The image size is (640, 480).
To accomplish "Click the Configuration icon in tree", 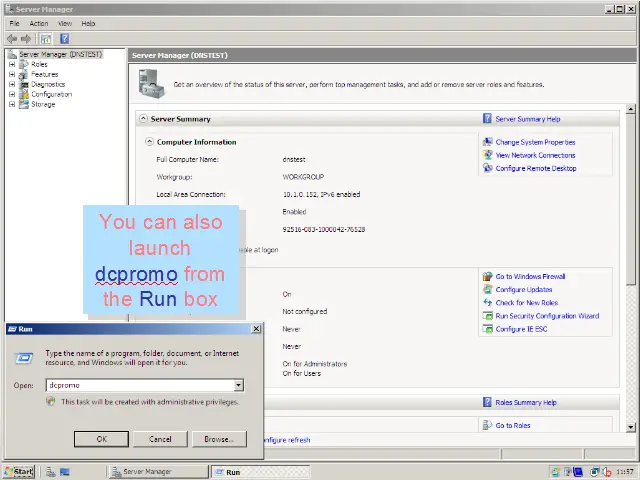I will [24, 94].
